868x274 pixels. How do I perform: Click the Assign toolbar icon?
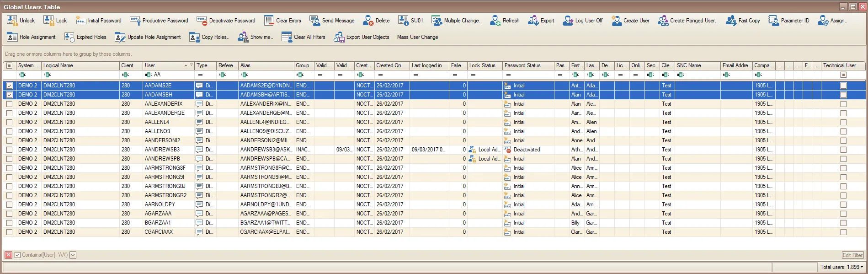823,20
